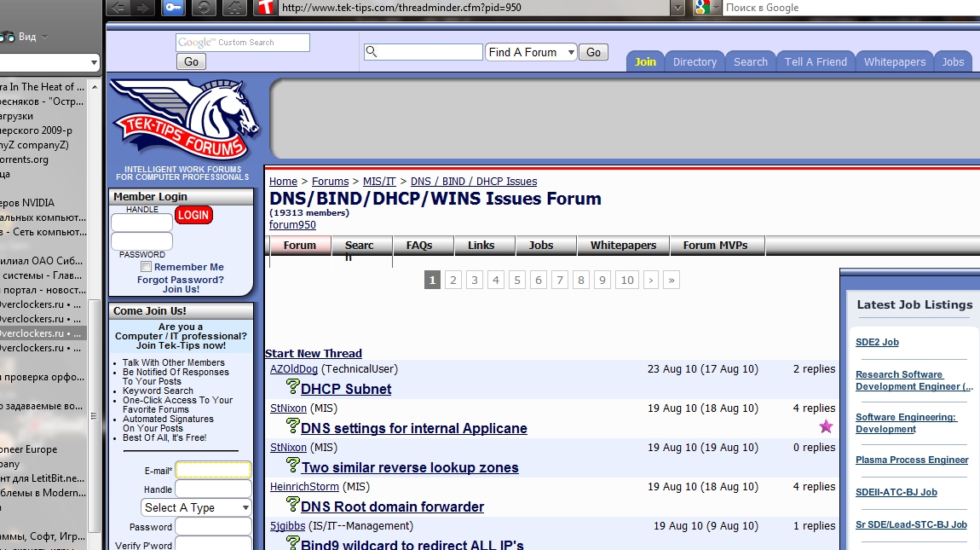Go to page 2 of threads
The width and height of the screenshot is (980, 550).
(453, 280)
